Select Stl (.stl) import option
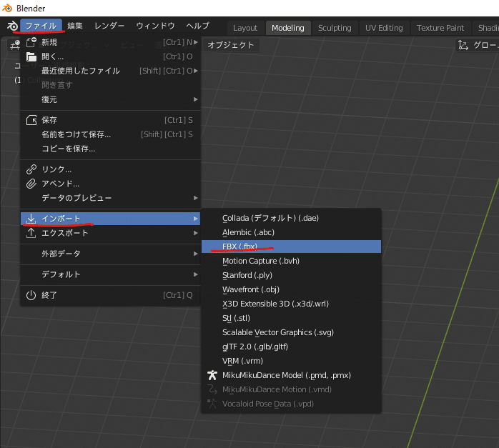The width and height of the screenshot is (499, 448). [291, 318]
